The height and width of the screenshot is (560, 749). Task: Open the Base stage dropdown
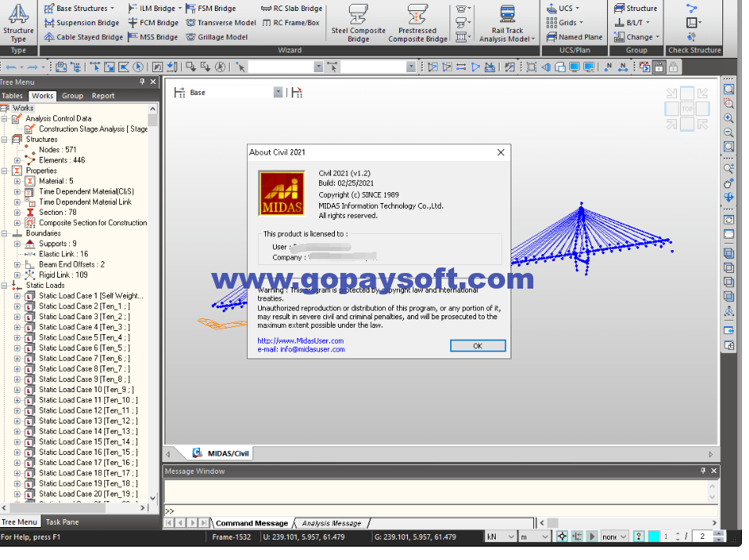coord(278,93)
